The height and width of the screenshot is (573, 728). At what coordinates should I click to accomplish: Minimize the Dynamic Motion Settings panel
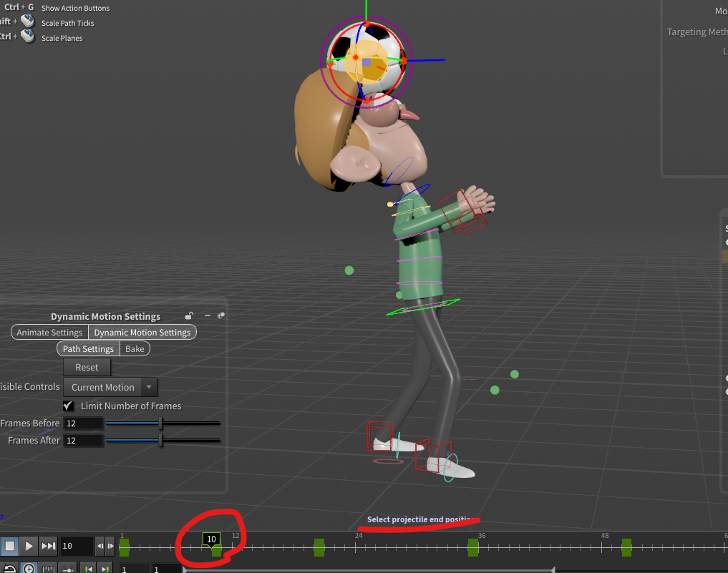point(208,315)
